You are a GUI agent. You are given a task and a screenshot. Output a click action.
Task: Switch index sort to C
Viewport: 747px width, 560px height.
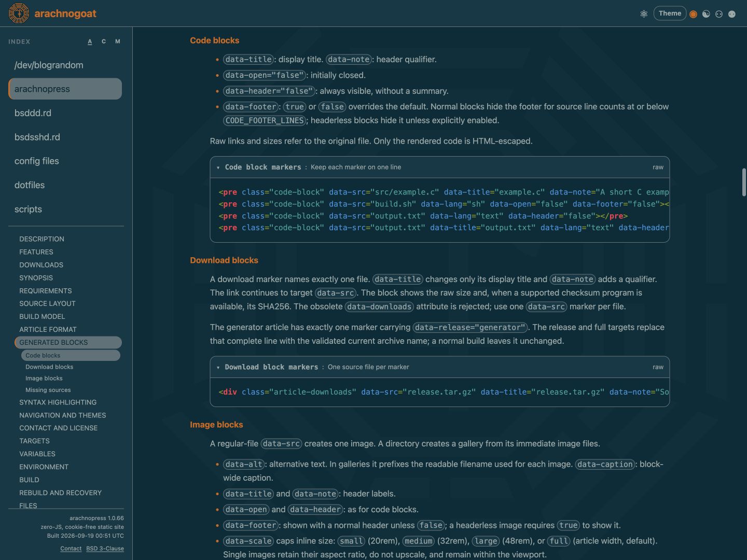(x=104, y=41)
